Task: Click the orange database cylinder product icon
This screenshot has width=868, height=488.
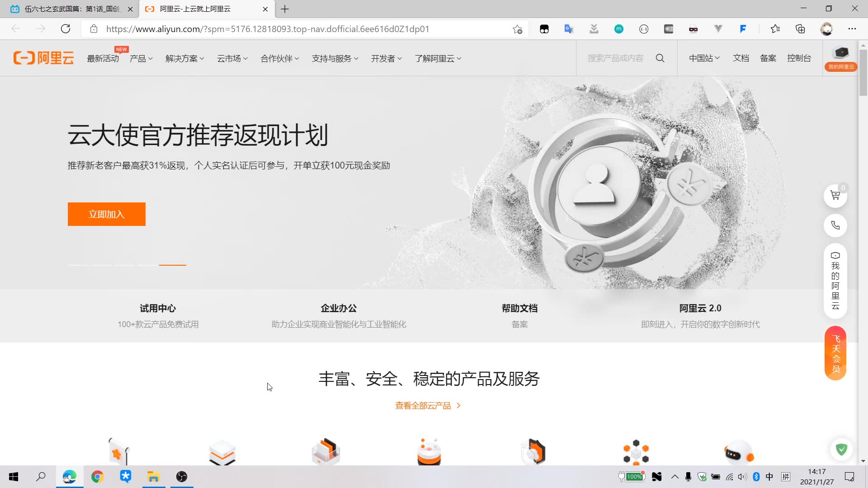Action: [x=429, y=451]
